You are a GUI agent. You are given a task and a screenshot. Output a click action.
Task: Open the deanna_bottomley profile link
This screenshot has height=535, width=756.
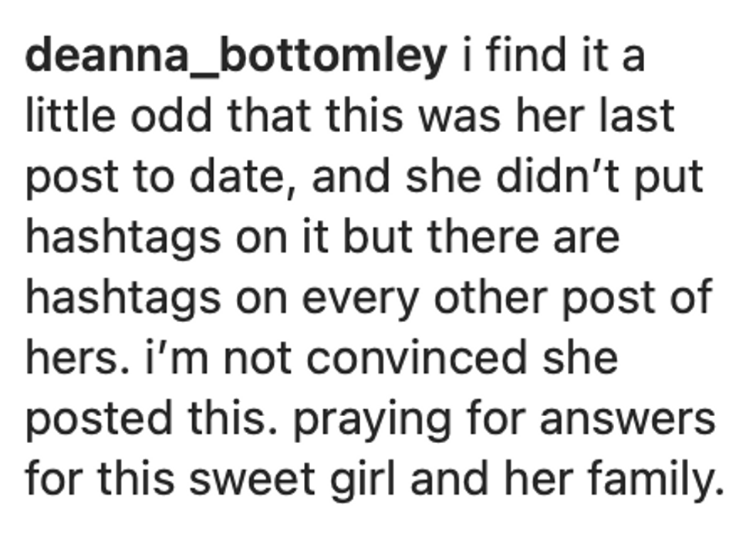(236, 57)
